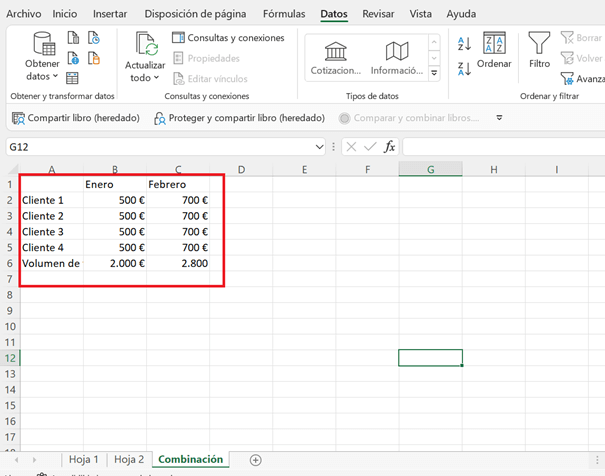This screenshot has height=476, width=605.
Task: Switch to the Vista tab
Action: pos(421,14)
